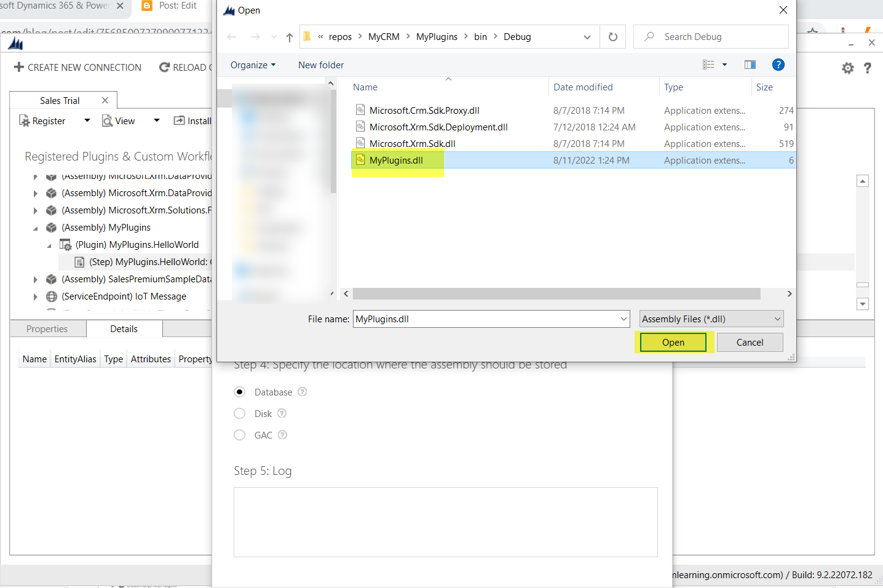Click the View toolbar icon
Screen dimensions: 883x588
[x=107, y=121]
